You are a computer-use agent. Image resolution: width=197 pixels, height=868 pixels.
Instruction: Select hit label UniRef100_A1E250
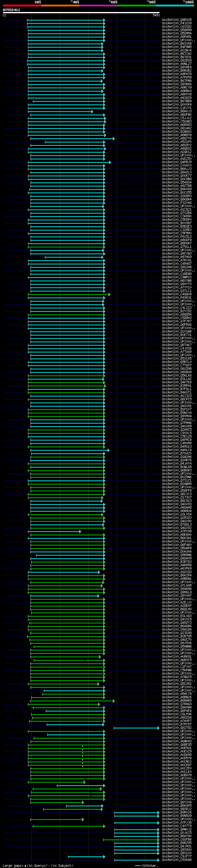177,159
